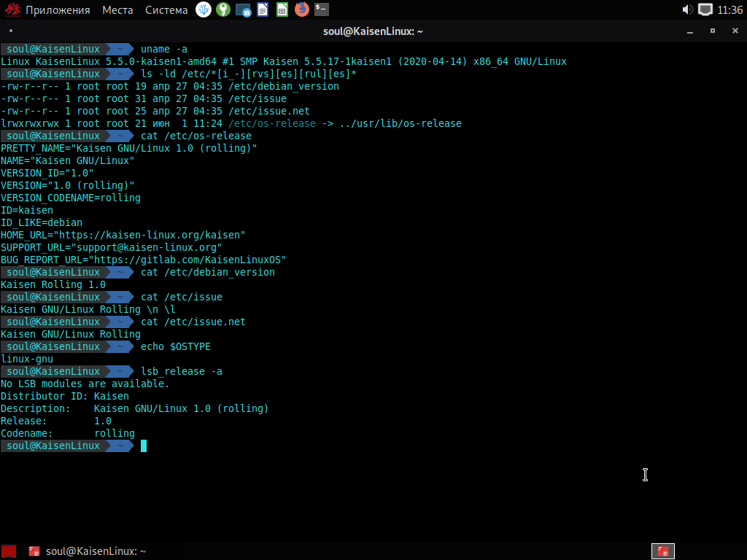Image resolution: width=747 pixels, height=560 pixels.
Task: Click the 'Distributor ID: Kaisen' line
Action: pos(65,396)
